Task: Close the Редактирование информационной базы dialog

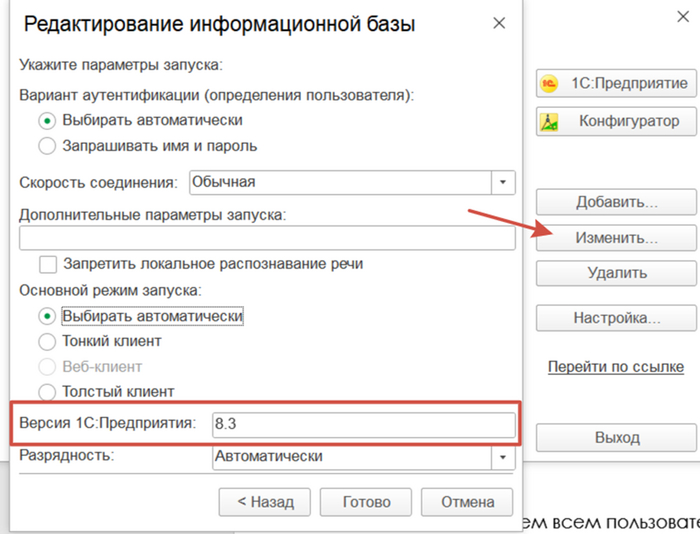Action: pyautogui.click(x=499, y=23)
